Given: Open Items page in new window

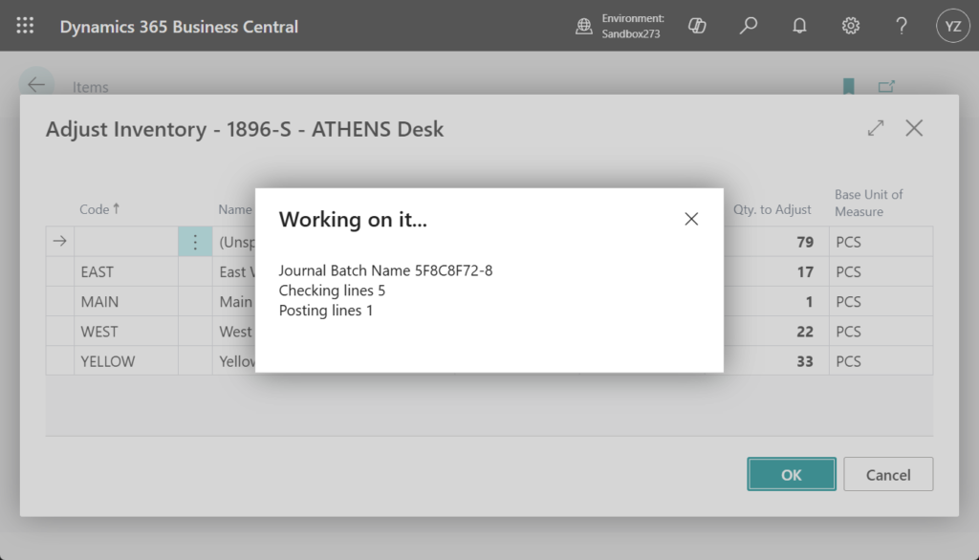Looking at the screenshot, I should pyautogui.click(x=886, y=87).
